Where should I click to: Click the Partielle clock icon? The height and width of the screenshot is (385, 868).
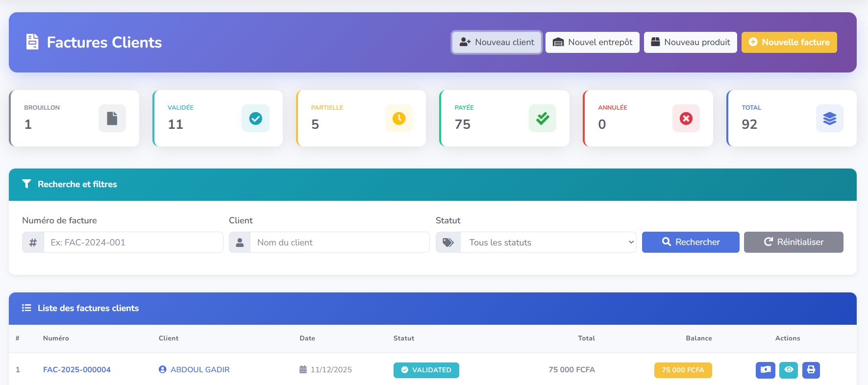(x=399, y=119)
